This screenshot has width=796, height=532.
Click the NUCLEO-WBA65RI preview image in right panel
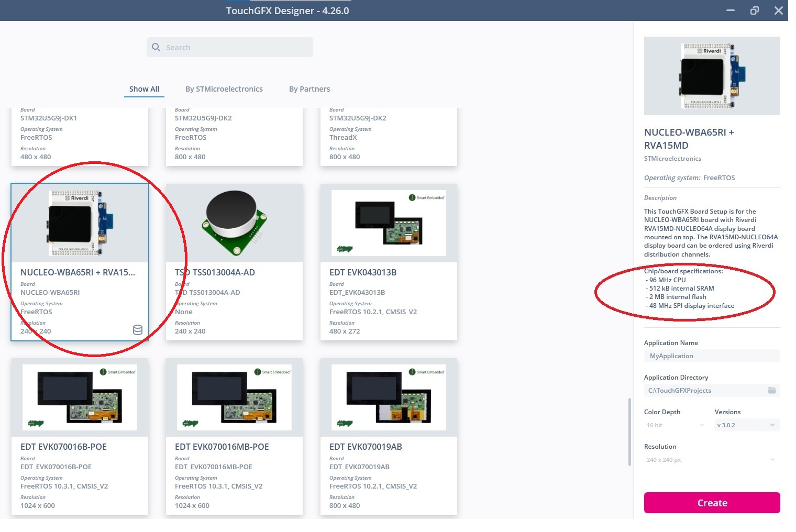(712, 75)
